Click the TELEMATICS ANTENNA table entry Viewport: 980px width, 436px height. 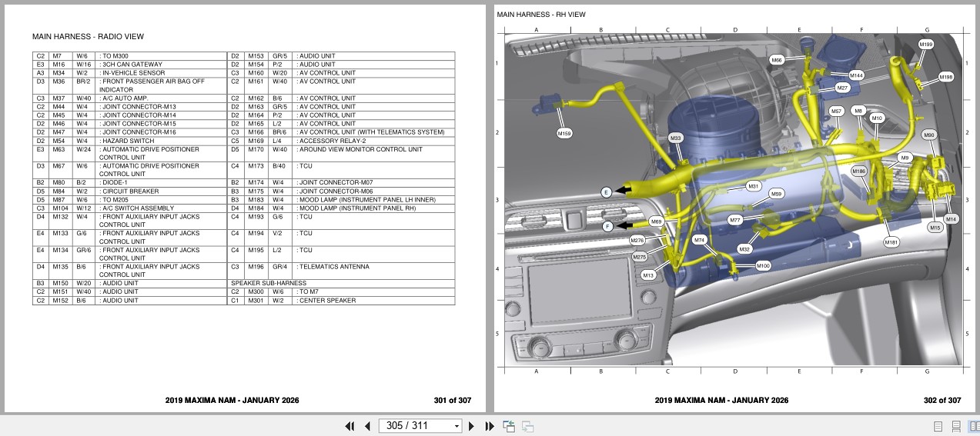tap(333, 267)
